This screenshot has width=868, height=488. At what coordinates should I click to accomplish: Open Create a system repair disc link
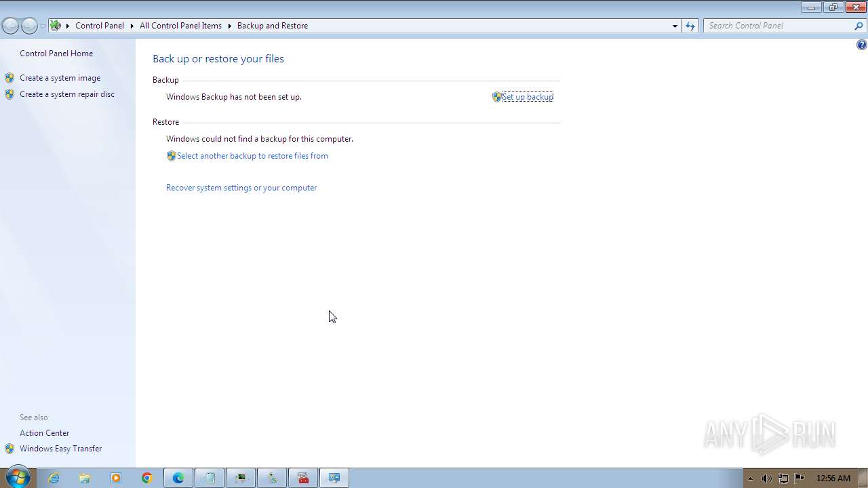pyautogui.click(x=67, y=94)
